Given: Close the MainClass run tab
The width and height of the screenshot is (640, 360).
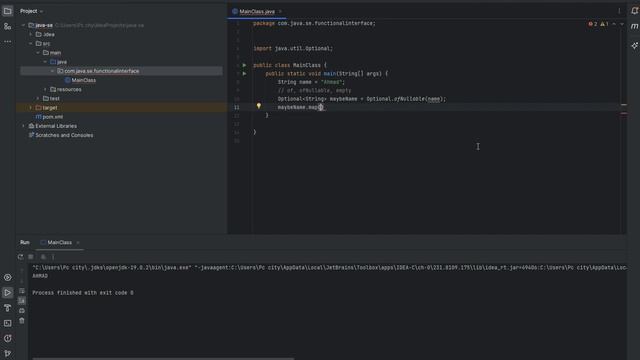Looking at the screenshot, I should click(78, 242).
